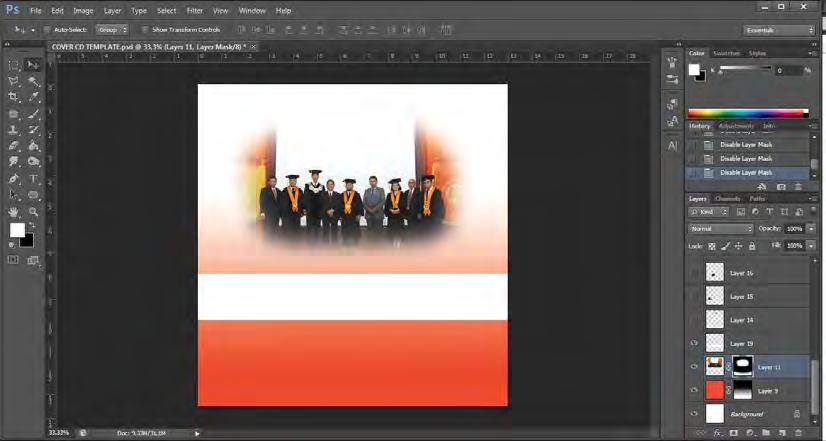Select the Horizontal Type tool
The width and height of the screenshot is (826, 441).
[x=34, y=178]
